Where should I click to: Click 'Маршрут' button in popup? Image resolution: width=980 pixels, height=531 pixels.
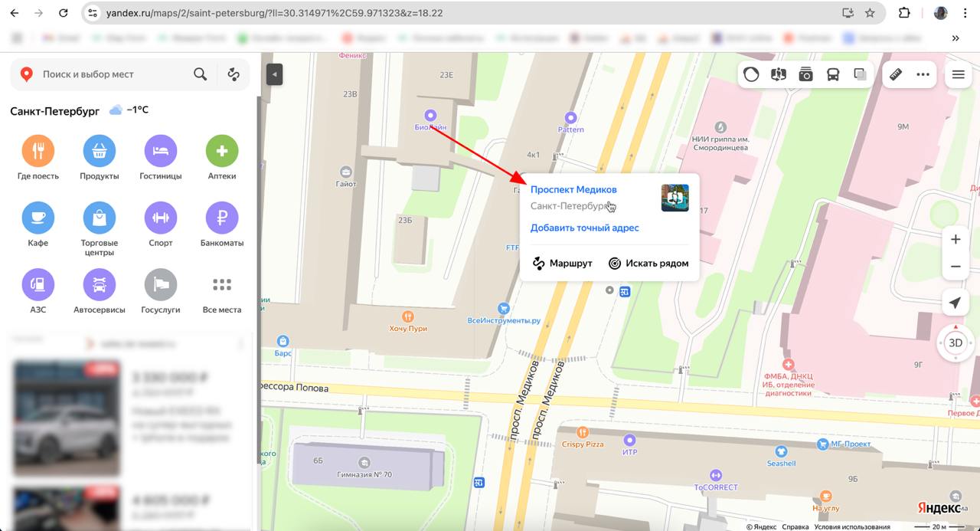pyautogui.click(x=563, y=263)
